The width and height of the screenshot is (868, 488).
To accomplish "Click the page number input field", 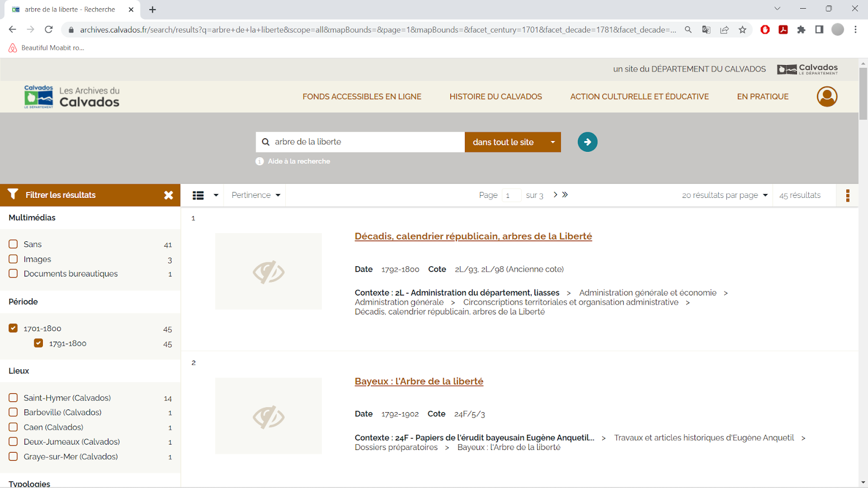I will click(511, 195).
